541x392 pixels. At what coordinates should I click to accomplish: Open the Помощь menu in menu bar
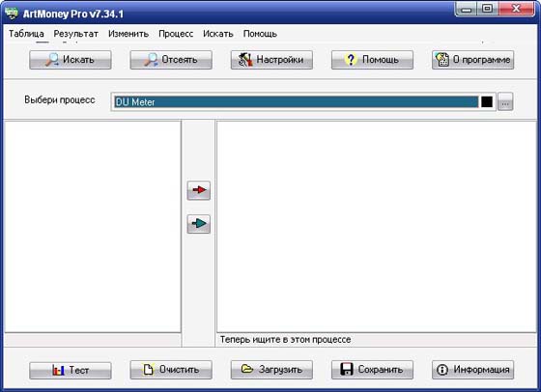260,34
